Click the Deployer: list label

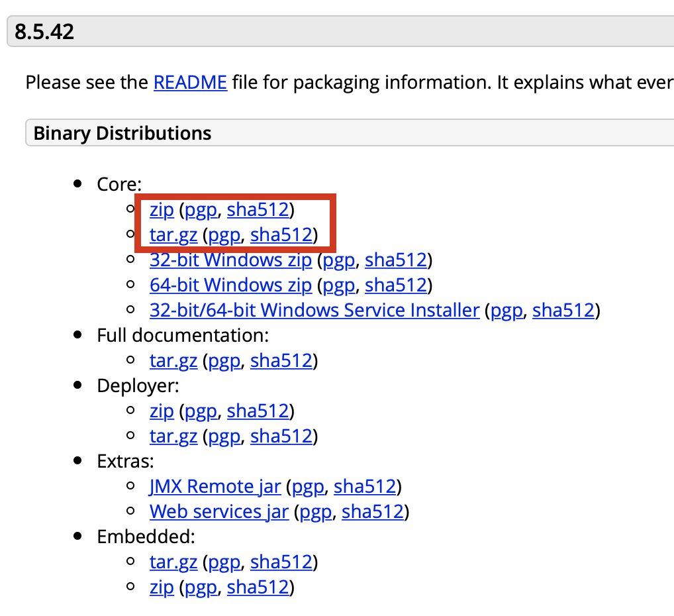click(138, 386)
